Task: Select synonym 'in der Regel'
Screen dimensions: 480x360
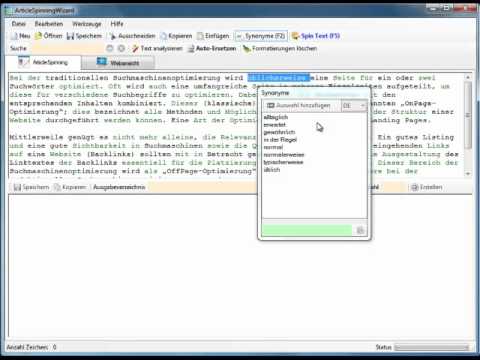Action: 280,140
